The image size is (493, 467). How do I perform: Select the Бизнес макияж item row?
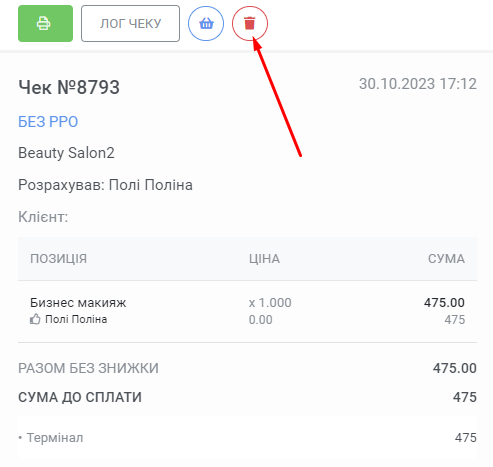click(247, 311)
